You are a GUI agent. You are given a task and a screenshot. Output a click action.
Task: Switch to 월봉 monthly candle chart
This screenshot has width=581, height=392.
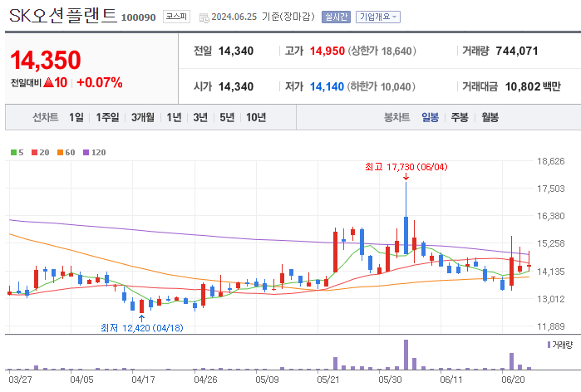[490, 117]
